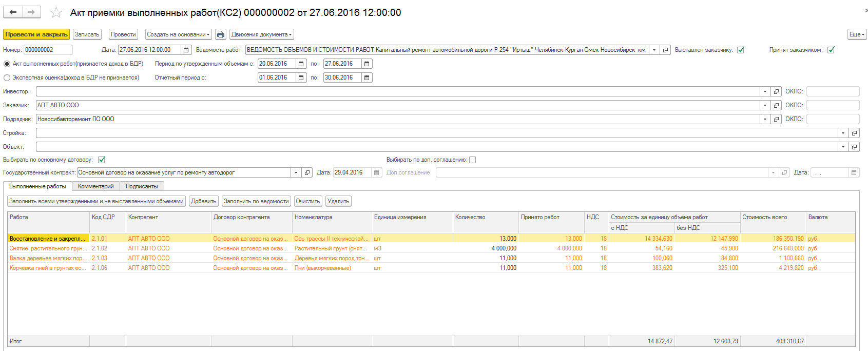Switch to the Выполненные работы tab

37,186
